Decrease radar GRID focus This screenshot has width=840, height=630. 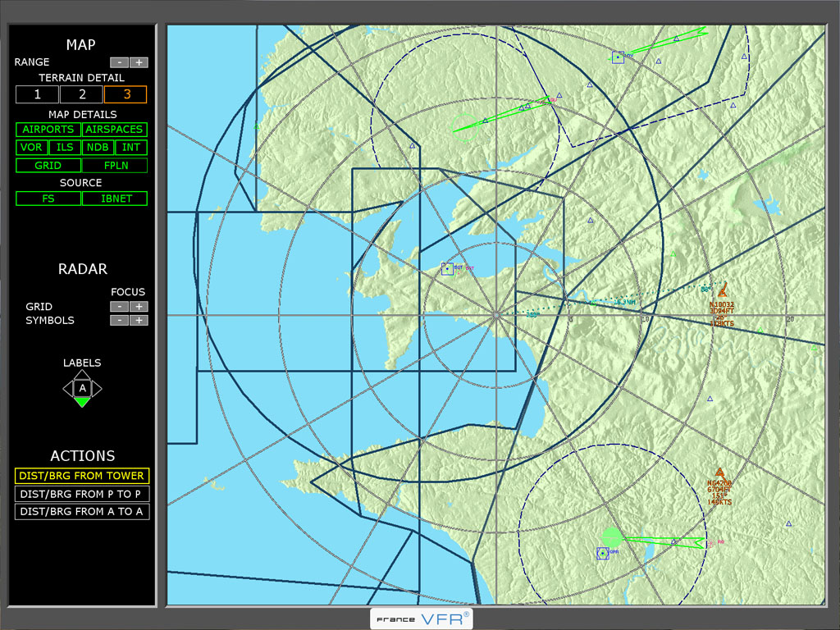tap(119, 307)
